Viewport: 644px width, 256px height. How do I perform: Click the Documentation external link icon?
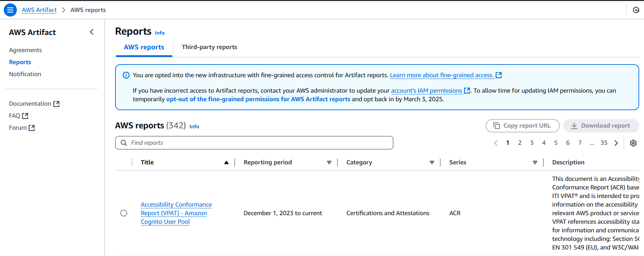coord(57,104)
